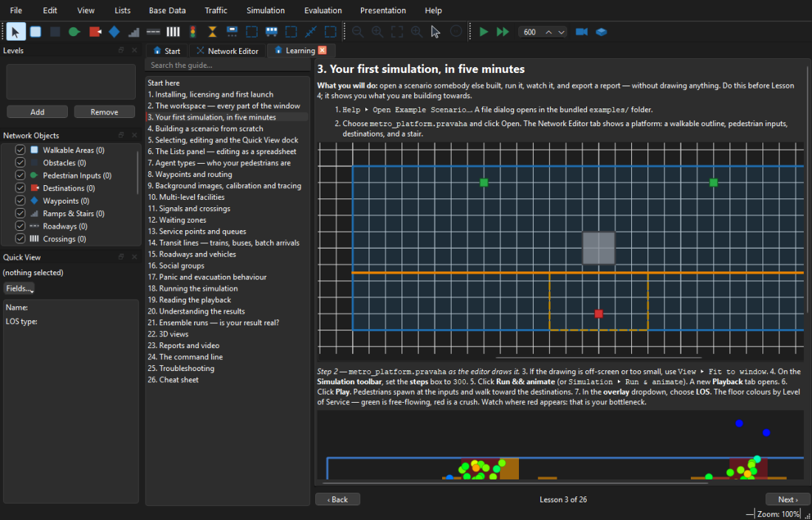Increase steps value with the up arrow
Viewport: 812px width, 520px height.
click(548, 32)
